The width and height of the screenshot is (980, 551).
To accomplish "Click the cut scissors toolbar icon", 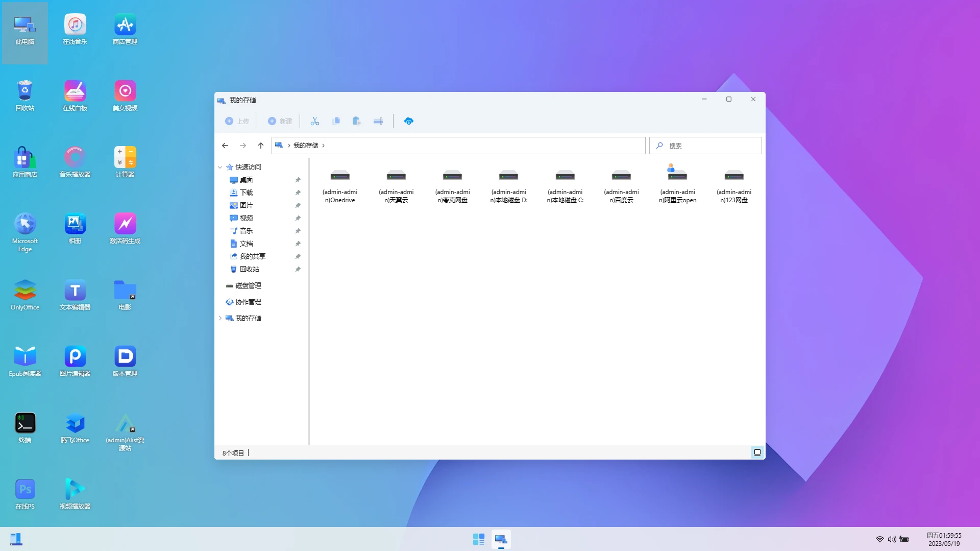I will 315,121.
